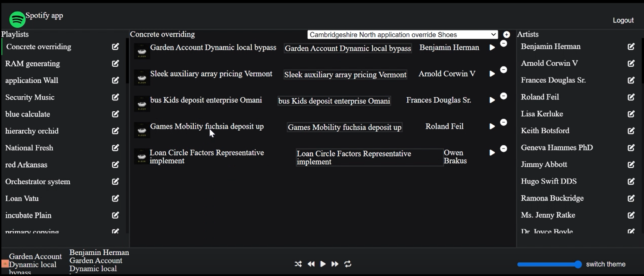
Task: Toggle shuffle mode
Action: (298, 264)
